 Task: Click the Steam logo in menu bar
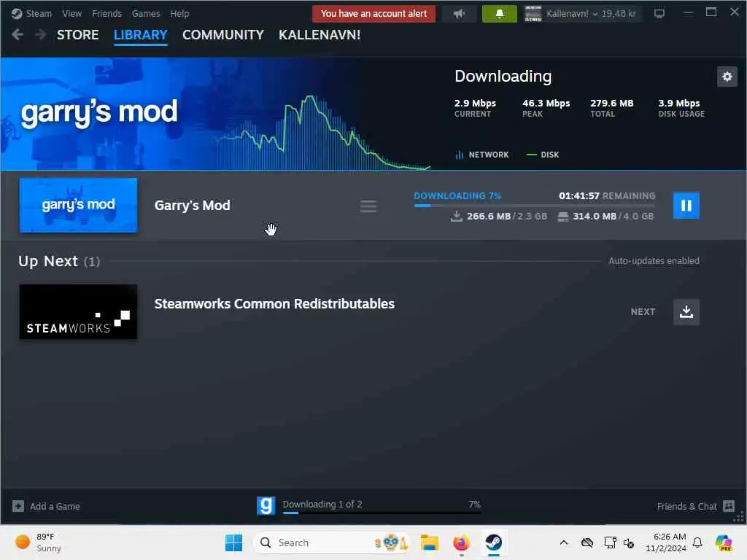pos(17,14)
